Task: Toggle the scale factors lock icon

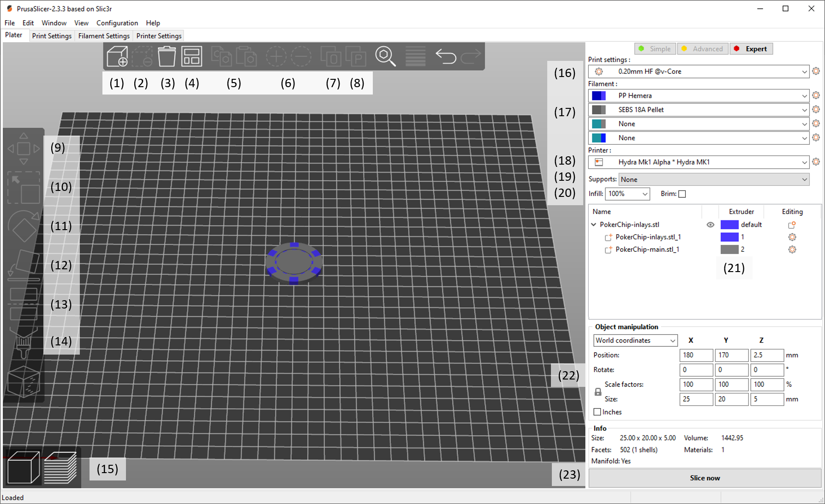Action: click(x=598, y=391)
